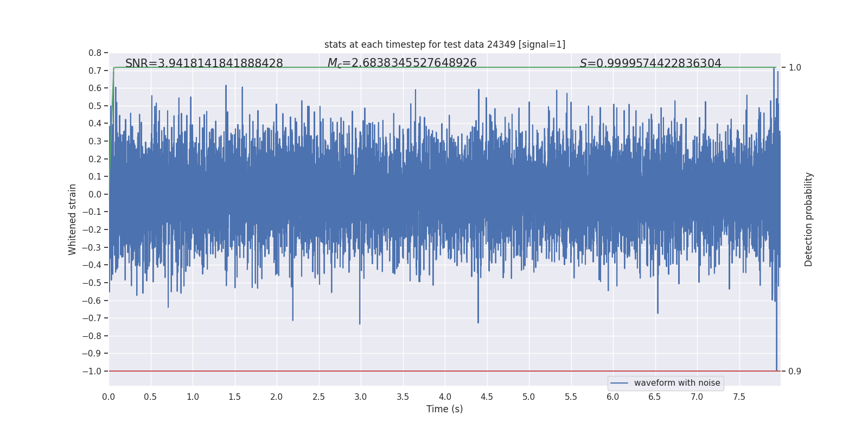The image size is (868, 434).
Task: Select the −0.2 Whitened strain tick label
Action: click(x=92, y=229)
